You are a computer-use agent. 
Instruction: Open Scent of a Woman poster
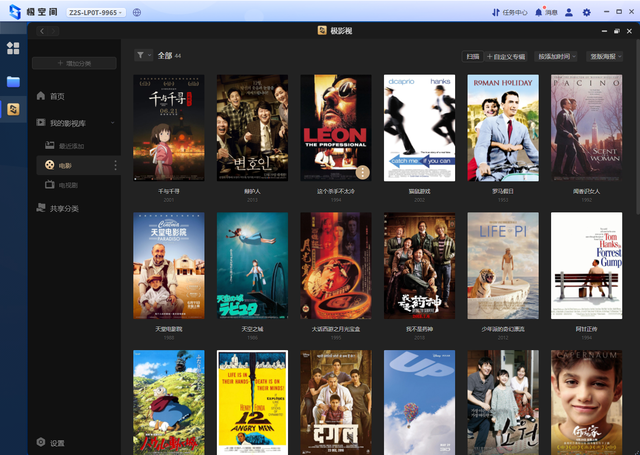tap(587, 128)
